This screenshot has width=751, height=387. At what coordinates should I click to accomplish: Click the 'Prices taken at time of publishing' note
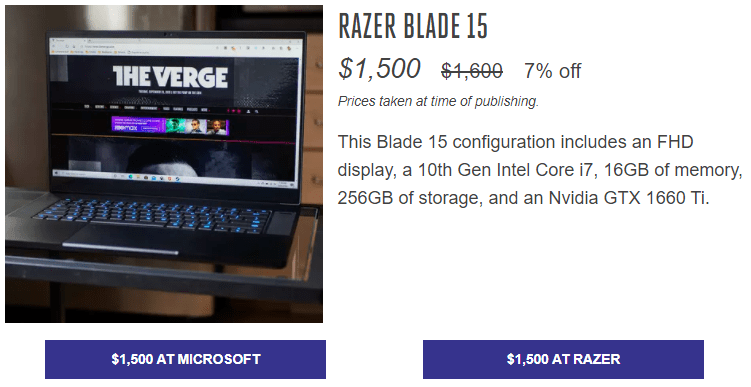tap(438, 102)
